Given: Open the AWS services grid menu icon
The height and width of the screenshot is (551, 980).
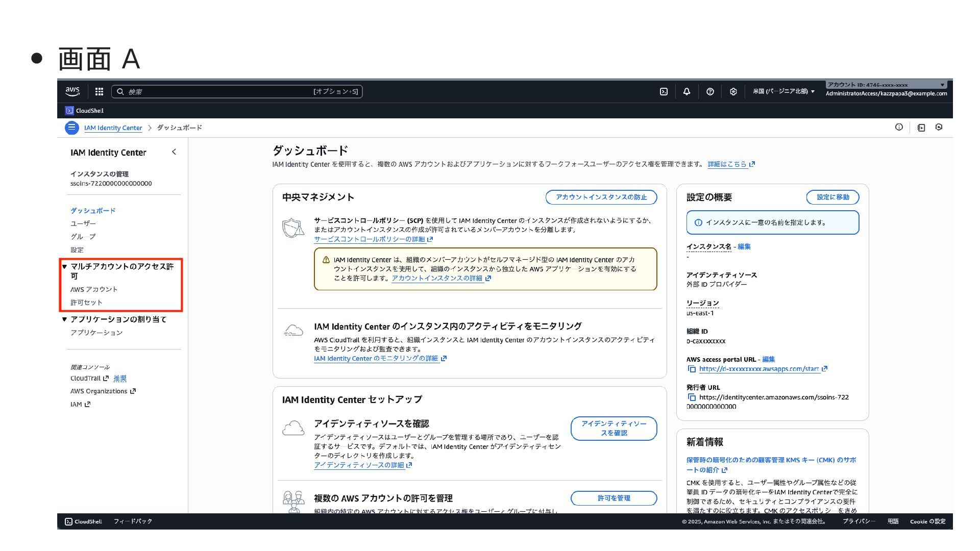Looking at the screenshot, I should [99, 92].
